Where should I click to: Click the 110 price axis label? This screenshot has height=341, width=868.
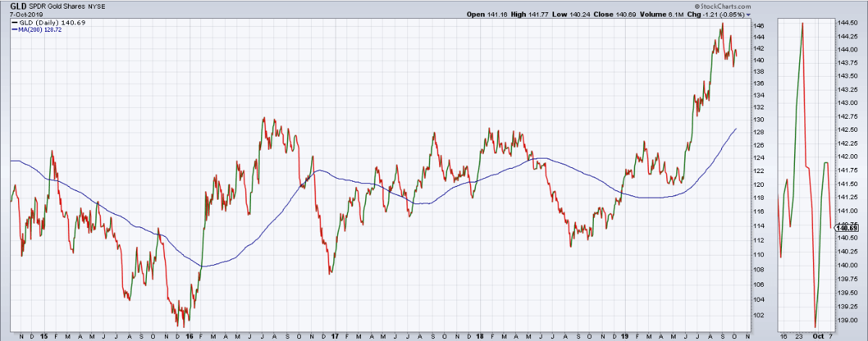[758, 254]
